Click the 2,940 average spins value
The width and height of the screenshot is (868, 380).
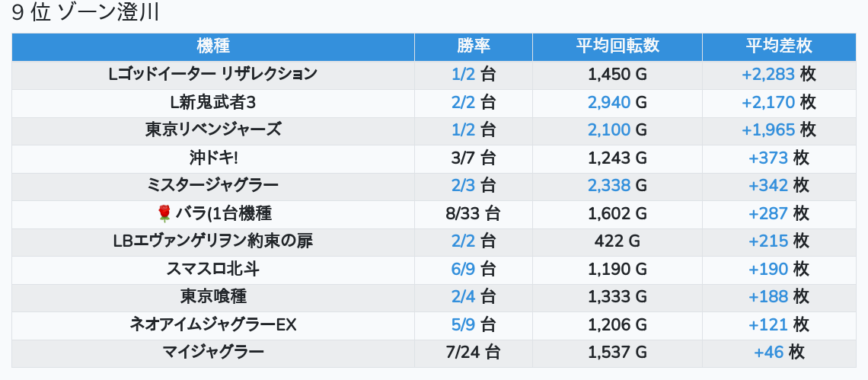click(609, 102)
